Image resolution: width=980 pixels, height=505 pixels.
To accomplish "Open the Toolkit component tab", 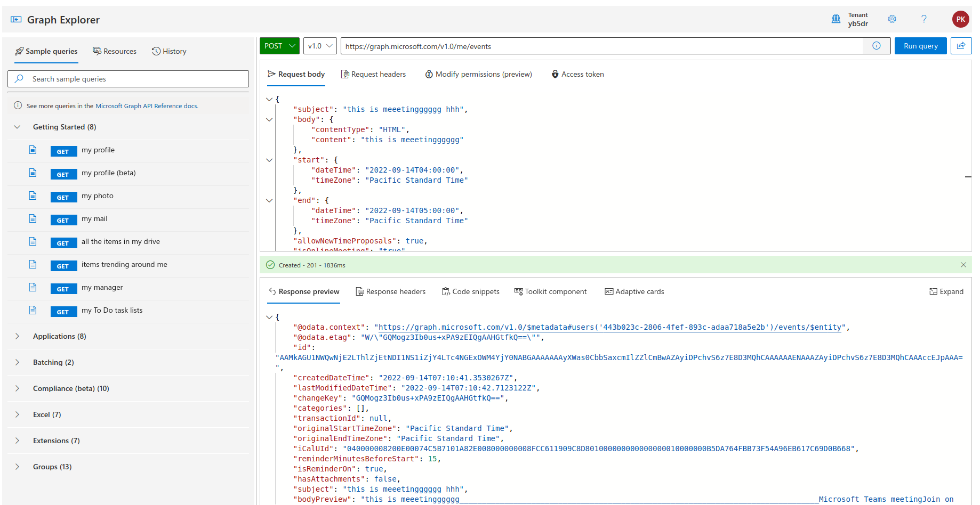I will click(550, 291).
